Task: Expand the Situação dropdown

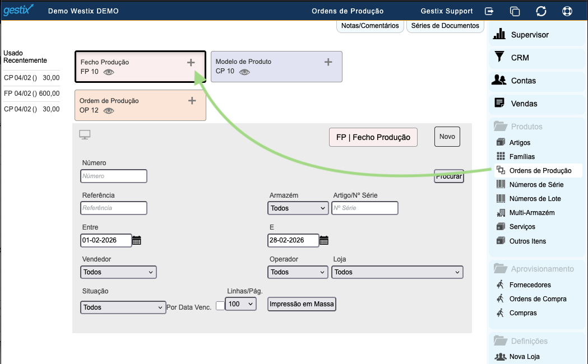Action: [x=123, y=307]
